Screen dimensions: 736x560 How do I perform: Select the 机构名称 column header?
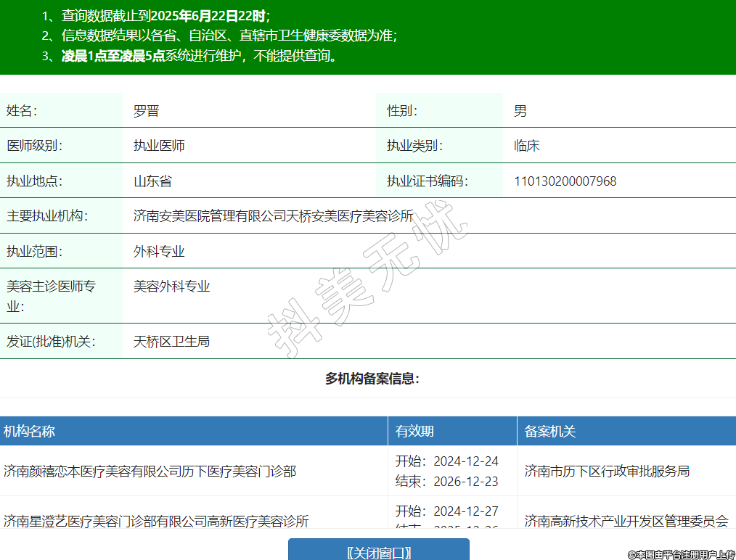click(30, 432)
